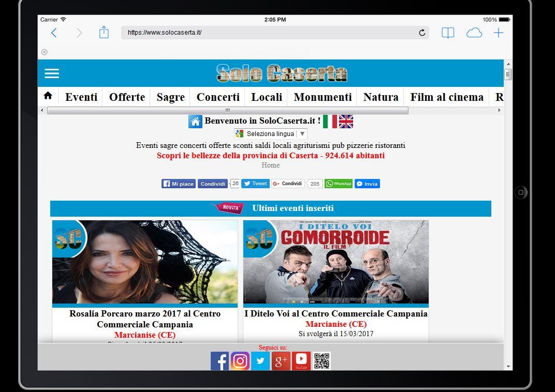
Task: Open Instagram icon in footer bar
Action: pyautogui.click(x=240, y=361)
